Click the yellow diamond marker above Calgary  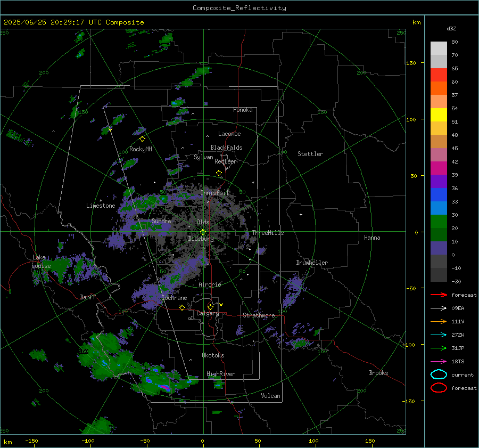[210, 307]
